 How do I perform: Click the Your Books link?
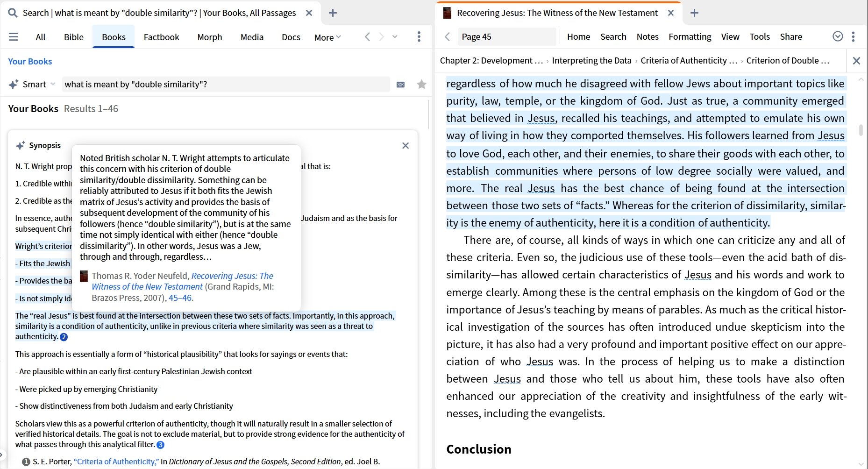[30, 62]
